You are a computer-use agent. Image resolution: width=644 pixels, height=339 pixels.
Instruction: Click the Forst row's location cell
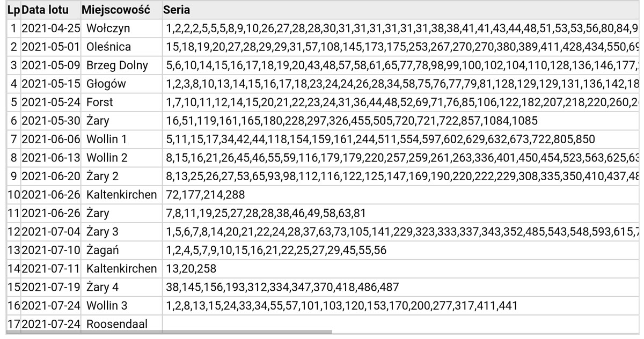[100, 102]
